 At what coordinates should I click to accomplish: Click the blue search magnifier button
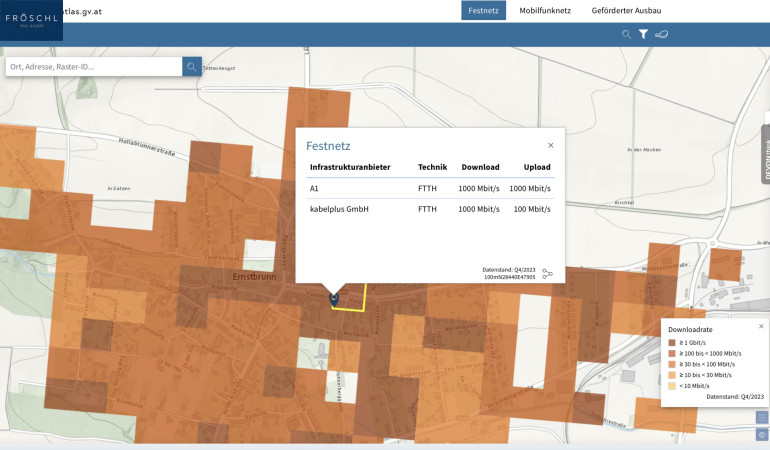click(191, 67)
